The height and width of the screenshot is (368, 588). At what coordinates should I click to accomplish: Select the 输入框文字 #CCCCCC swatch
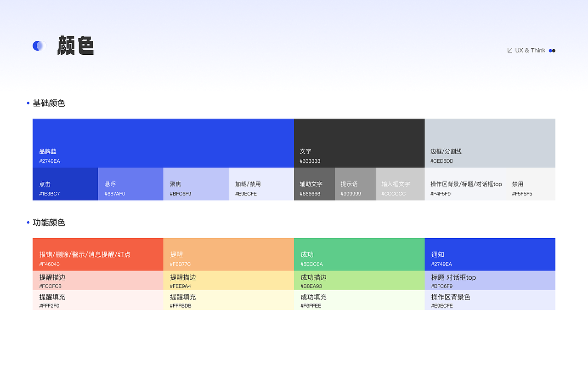tap(400, 184)
